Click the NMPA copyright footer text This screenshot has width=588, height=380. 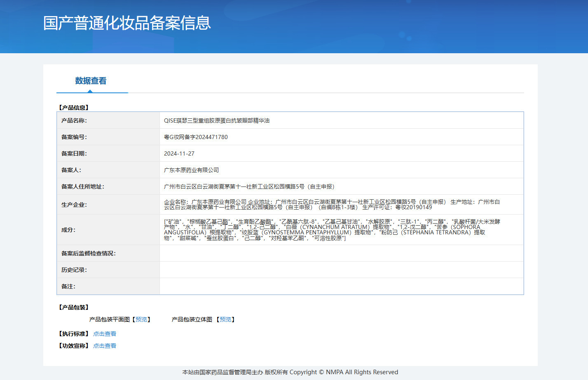pos(290,372)
